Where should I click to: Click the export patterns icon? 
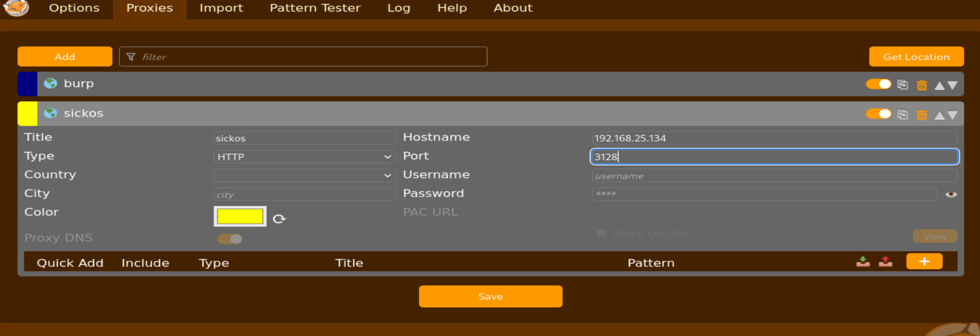885,262
